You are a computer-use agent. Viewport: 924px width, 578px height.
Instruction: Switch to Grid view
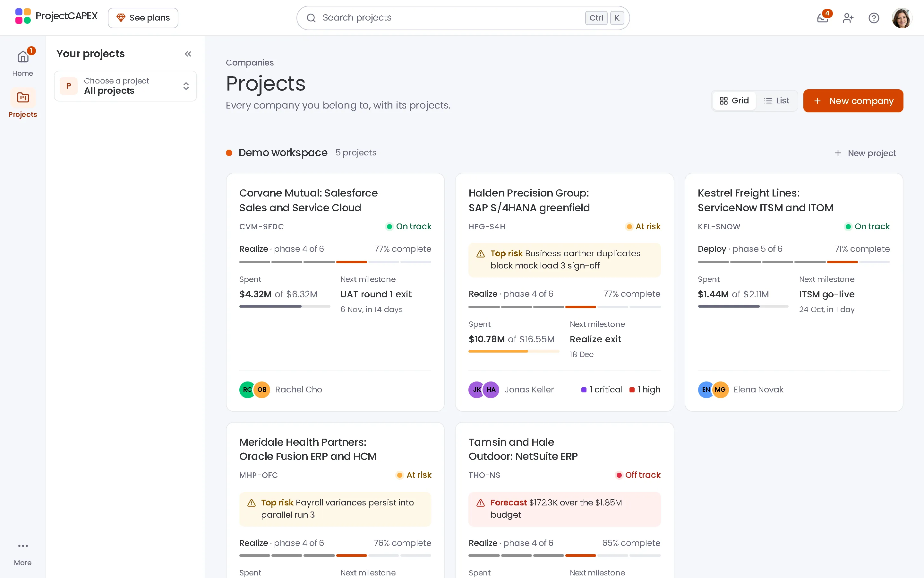[734, 101]
